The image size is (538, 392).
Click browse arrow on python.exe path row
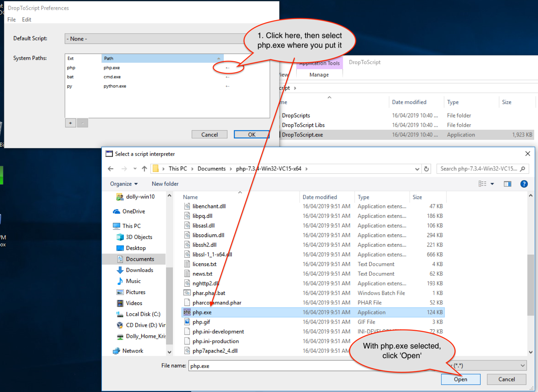click(227, 86)
